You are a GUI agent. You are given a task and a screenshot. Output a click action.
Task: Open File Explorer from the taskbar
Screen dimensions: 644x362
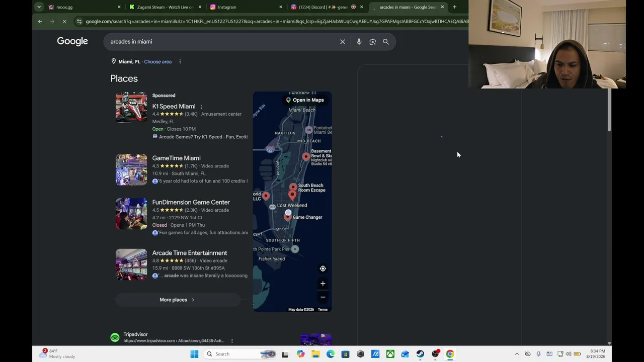[315, 354]
